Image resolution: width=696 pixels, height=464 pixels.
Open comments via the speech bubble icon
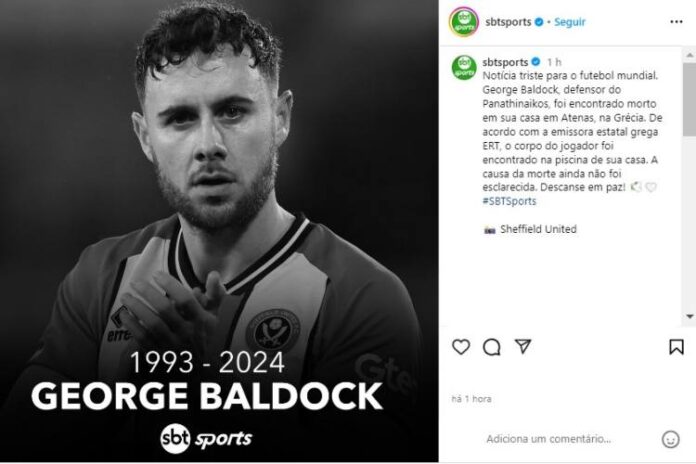click(x=491, y=347)
